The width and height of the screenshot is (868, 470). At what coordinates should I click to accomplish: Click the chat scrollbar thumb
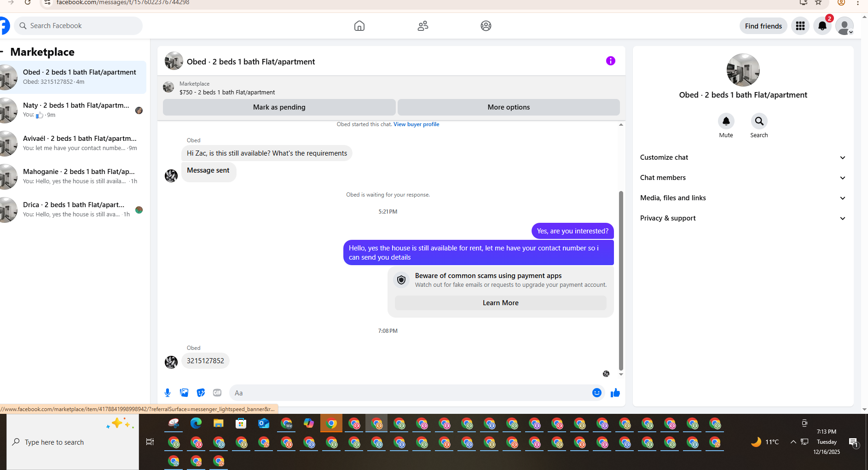[621, 280]
